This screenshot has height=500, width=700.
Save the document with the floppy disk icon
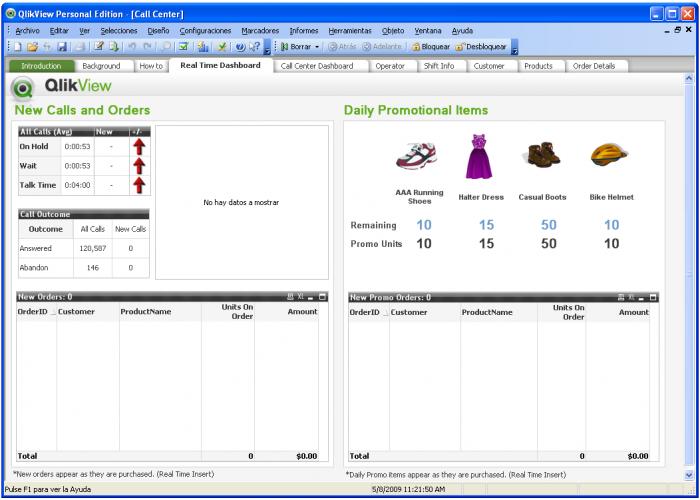[62, 47]
